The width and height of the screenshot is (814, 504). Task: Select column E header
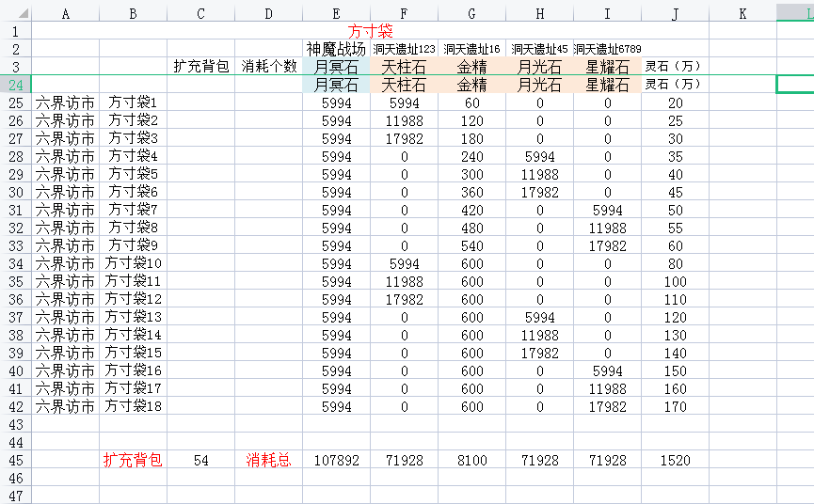(x=336, y=14)
